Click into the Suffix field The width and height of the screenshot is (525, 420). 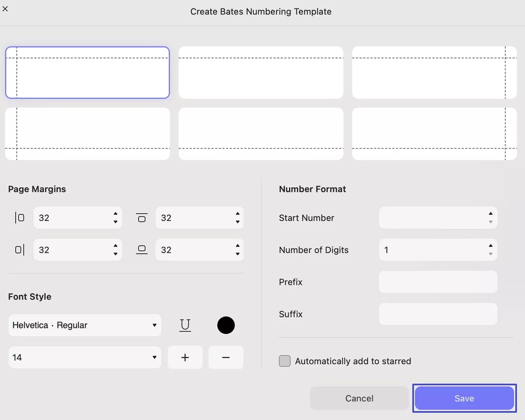438,314
